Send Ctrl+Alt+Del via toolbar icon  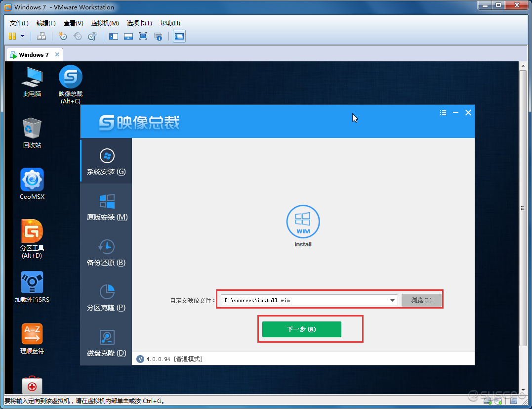[41, 36]
